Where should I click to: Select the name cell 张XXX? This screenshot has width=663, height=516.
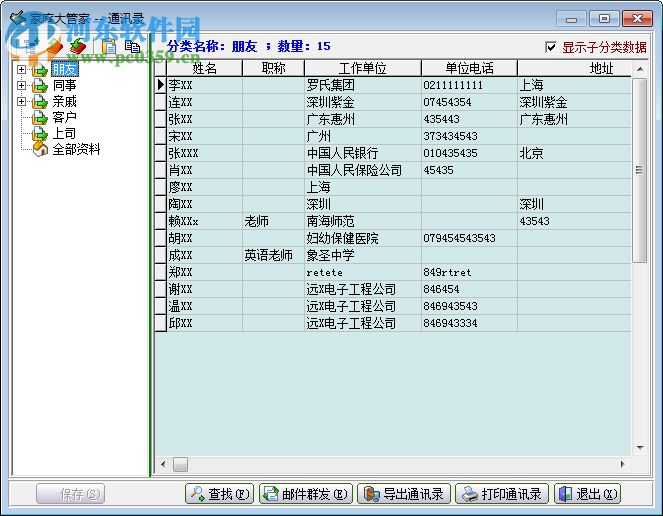point(205,153)
